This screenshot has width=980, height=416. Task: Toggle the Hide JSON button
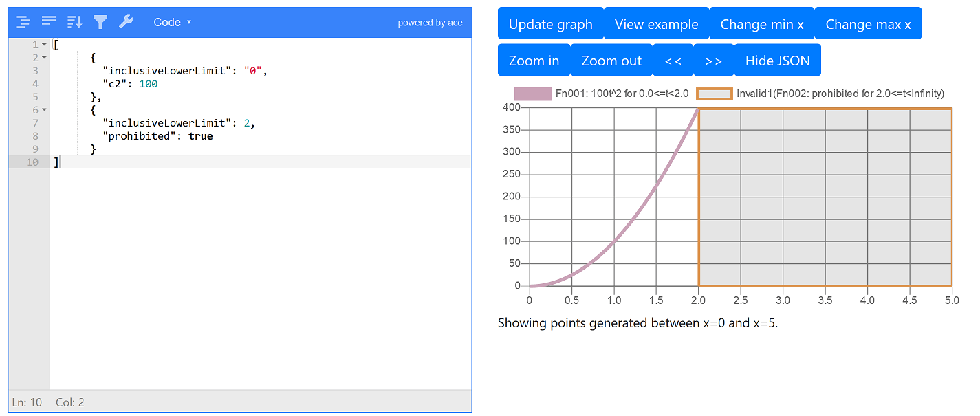[777, 61]
